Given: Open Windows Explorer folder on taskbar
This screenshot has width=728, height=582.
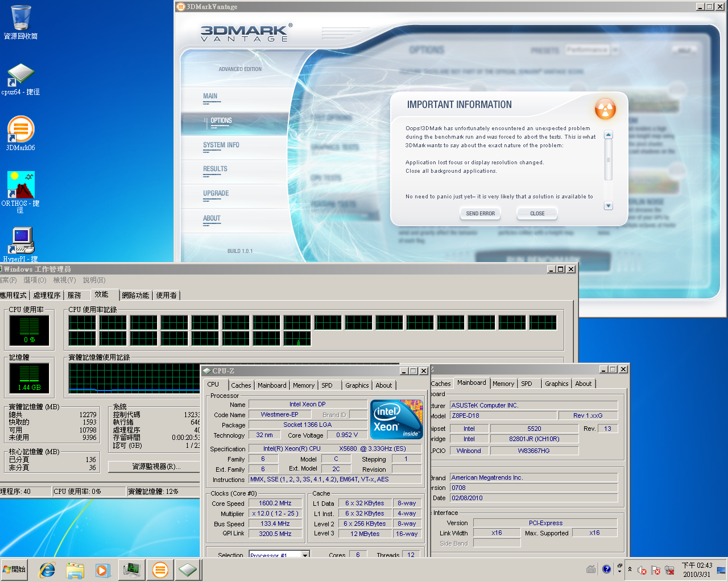Looking at the screenshot, I should [75, 569].
